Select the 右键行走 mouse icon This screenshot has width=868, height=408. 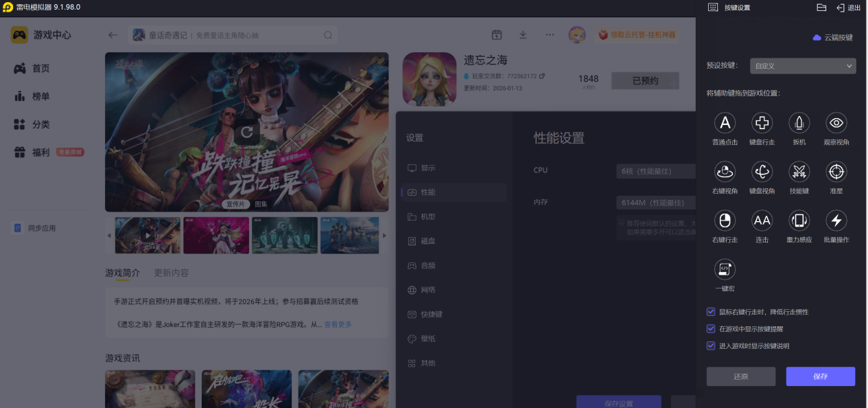tap(725, 220)
